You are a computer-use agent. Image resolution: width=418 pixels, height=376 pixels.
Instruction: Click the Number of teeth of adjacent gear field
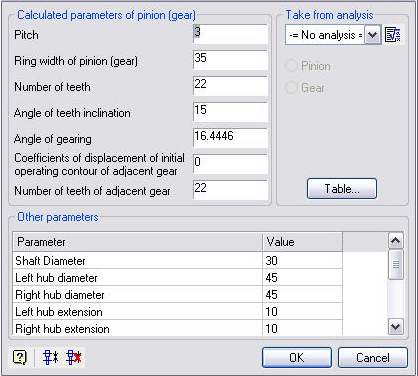(x=230, y=190)
